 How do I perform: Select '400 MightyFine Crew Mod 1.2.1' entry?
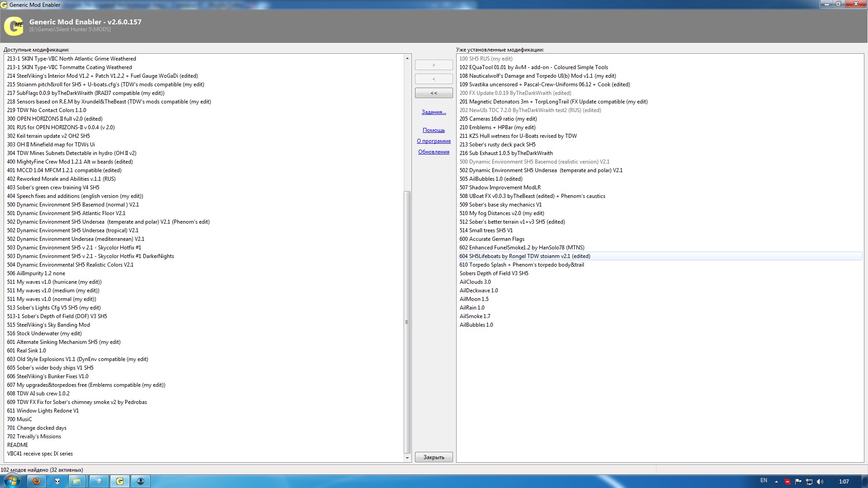70,162
